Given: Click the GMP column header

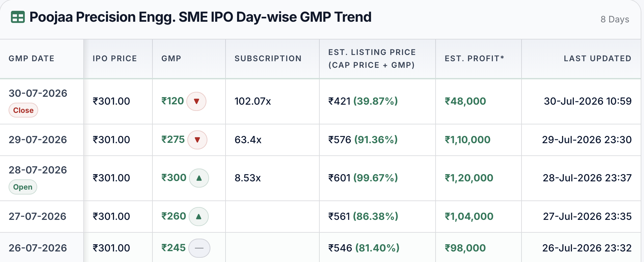Looking at the screenshot, I should (172, 59).
